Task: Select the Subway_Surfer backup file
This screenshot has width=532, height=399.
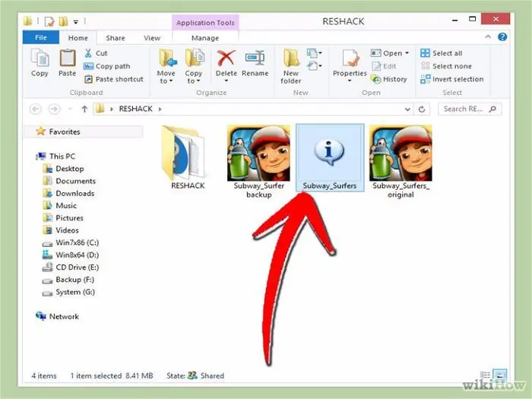Action: coord(259,161)
